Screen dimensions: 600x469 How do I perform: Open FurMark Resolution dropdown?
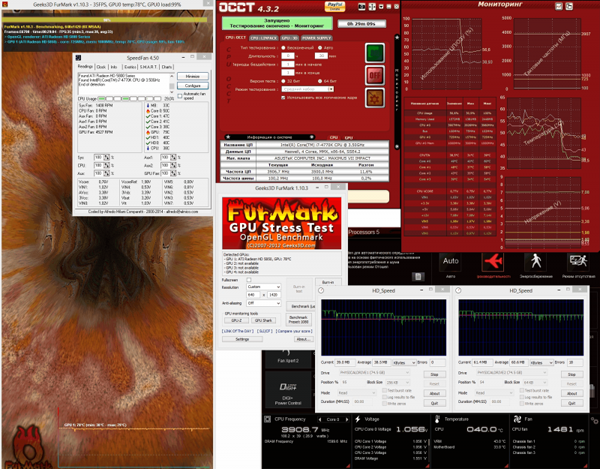pos(264,287)
